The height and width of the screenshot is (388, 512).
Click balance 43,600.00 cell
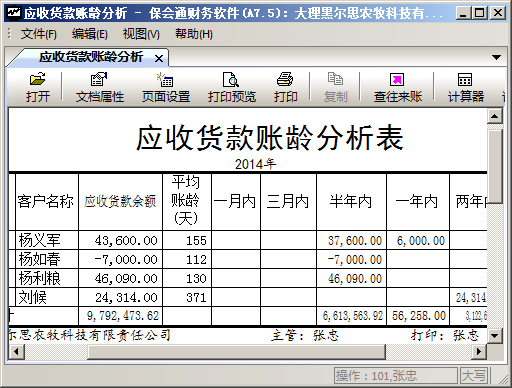(120, 240)
